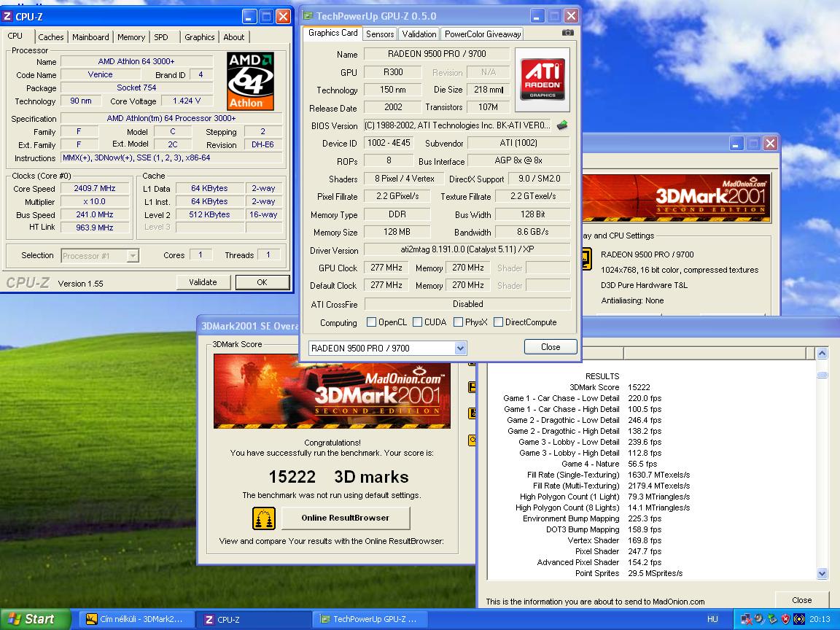Minimize the GPU-Z window
840x630 pixels.
pos(538,15)
